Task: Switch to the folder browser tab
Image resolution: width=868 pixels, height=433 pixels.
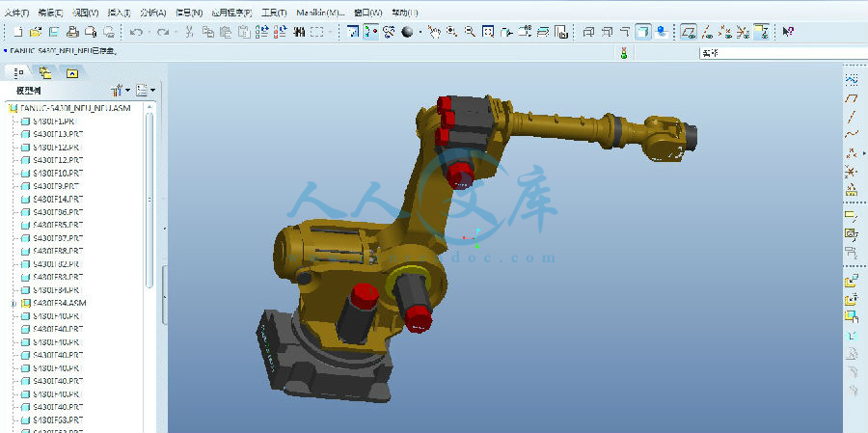Action: (45, 72)
